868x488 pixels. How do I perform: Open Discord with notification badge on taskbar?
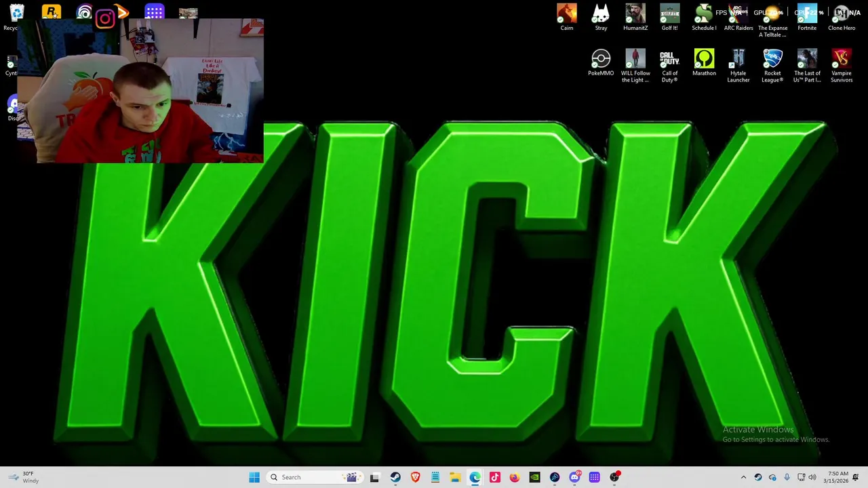click(574, 477)
